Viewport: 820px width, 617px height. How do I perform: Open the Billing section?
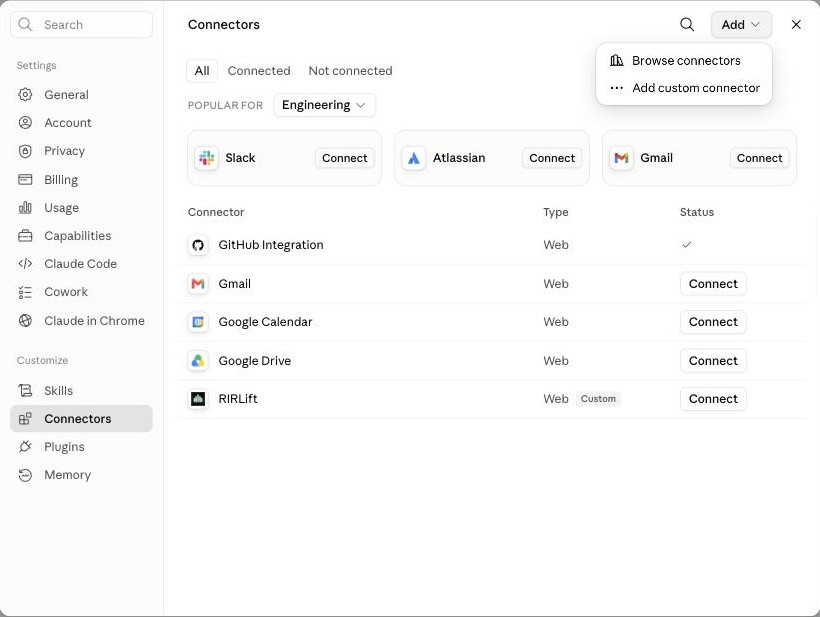click(x=82, y=179)
